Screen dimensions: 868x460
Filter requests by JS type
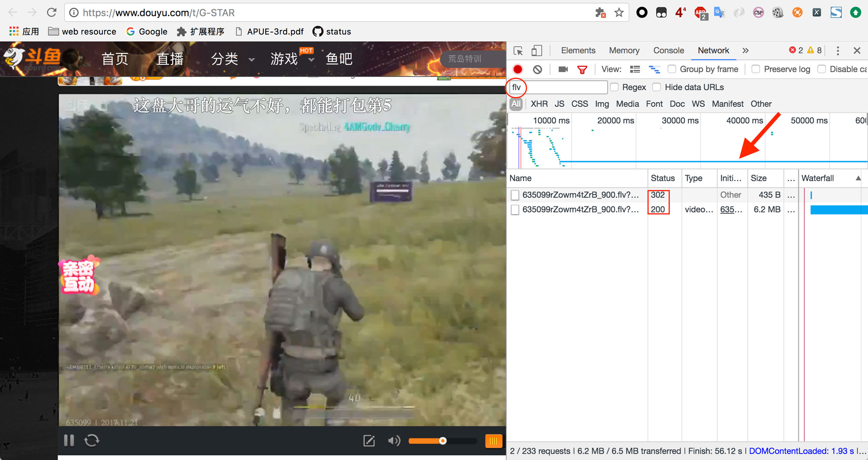pyautogui.click(x=559, y=104)
